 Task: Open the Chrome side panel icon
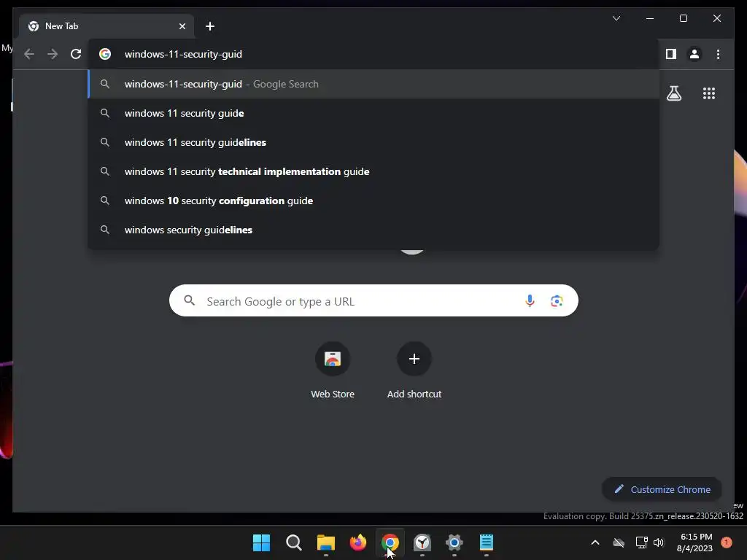(671, 54)
